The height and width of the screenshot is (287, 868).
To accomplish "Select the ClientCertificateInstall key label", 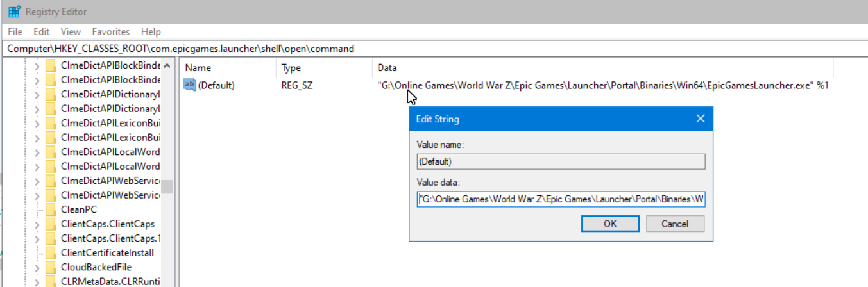I will pyautogui.click(x=107, y=252).
